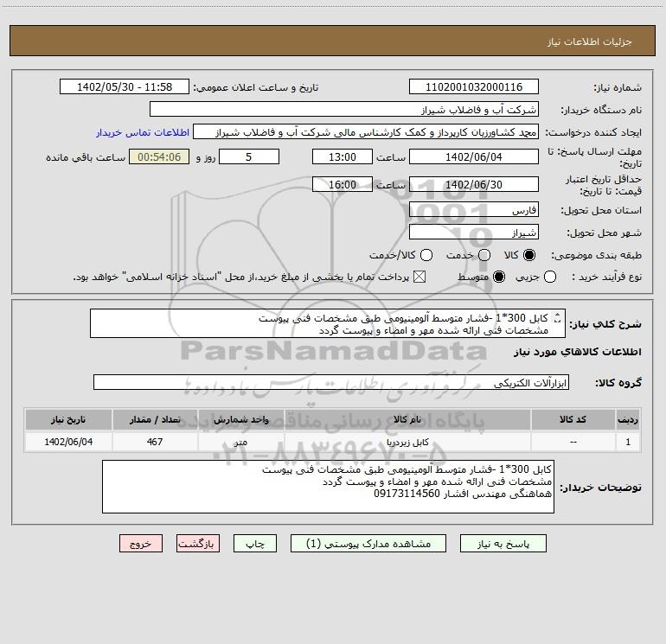Click the general description text box
The height and width of the screenshot is (644, 666).
point(328,323)
